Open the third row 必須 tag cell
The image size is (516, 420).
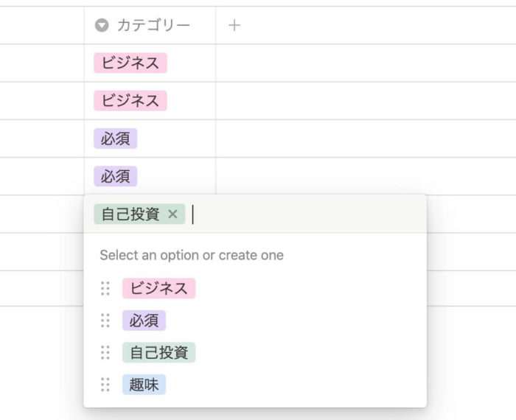150,139
